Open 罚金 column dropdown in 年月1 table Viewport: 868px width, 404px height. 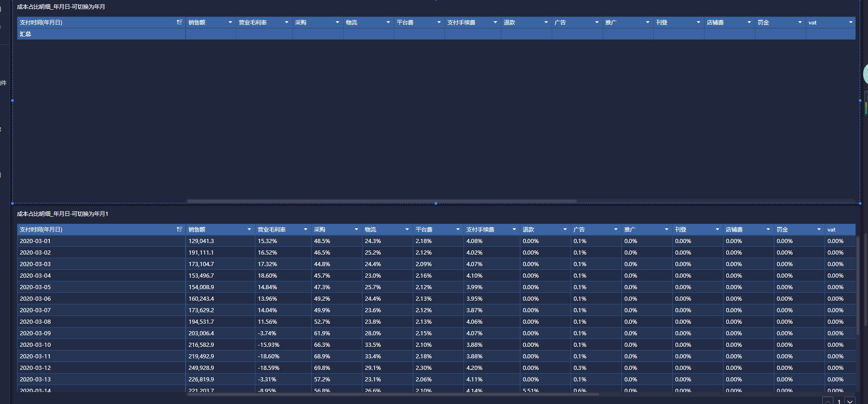819,229
